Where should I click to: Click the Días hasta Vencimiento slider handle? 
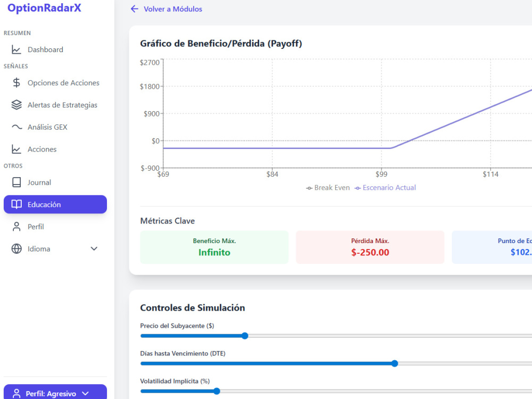click(395, 363)
